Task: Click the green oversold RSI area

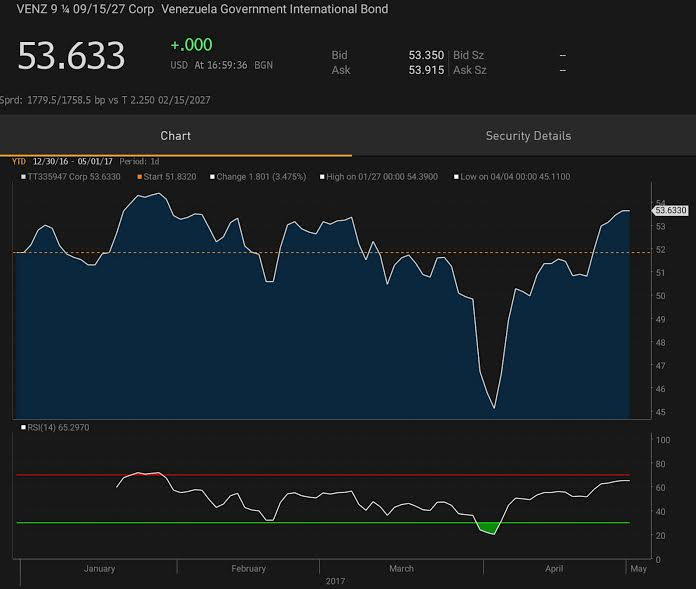Action: 490,528
